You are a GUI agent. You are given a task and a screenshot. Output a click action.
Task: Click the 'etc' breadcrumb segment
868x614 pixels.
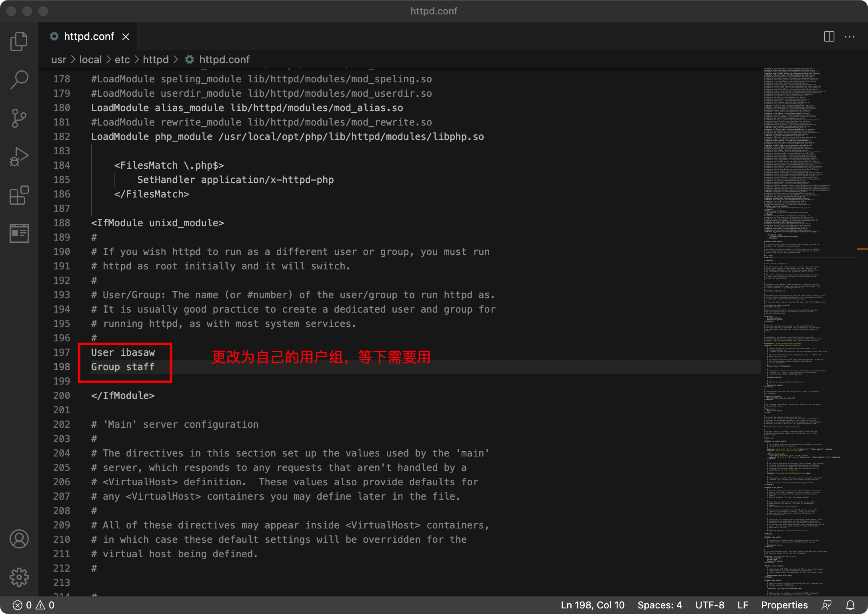click(122, 60)
